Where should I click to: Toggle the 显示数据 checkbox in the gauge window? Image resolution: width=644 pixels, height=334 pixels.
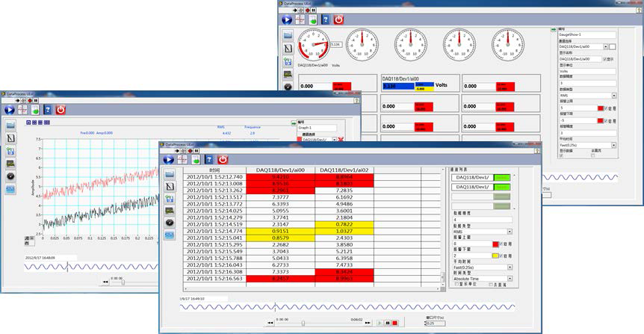[562, 155]
